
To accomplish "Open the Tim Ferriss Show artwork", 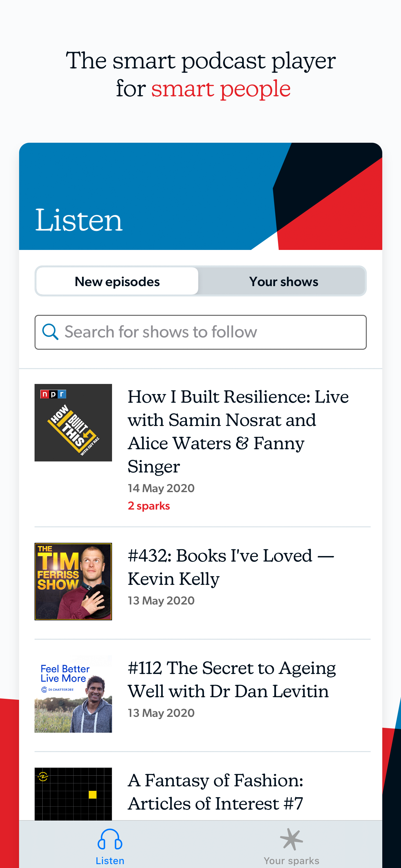I will click(73, 581).
